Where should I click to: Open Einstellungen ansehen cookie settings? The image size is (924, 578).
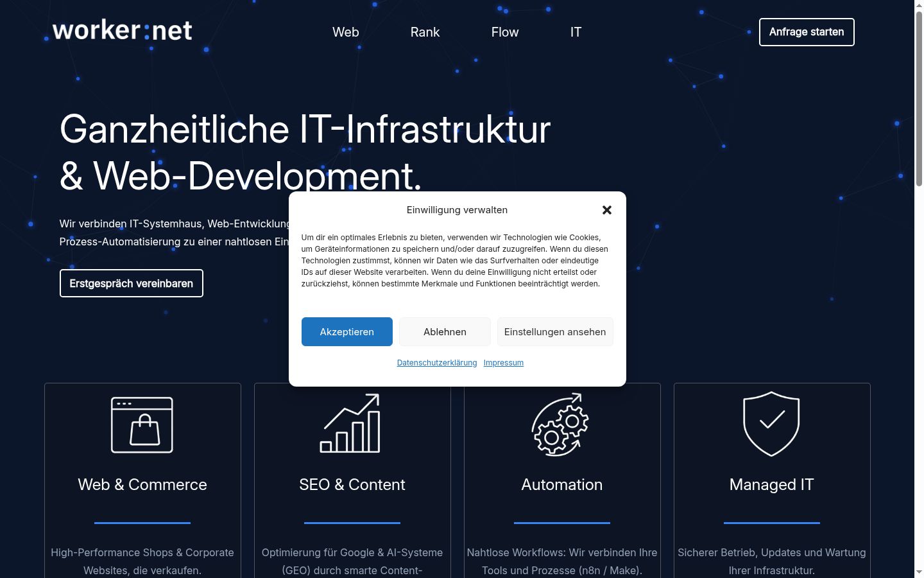point(555,332)
